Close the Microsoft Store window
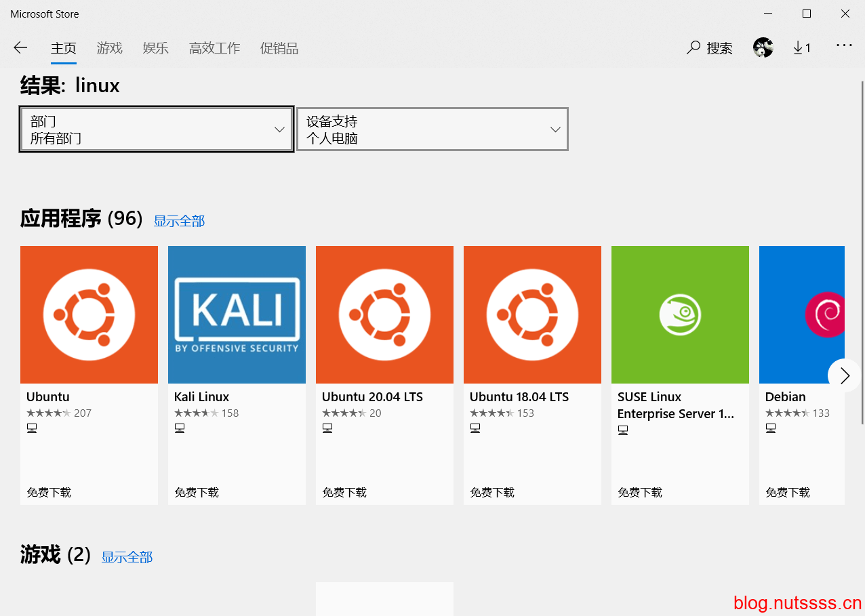 (x=845, y=14)
